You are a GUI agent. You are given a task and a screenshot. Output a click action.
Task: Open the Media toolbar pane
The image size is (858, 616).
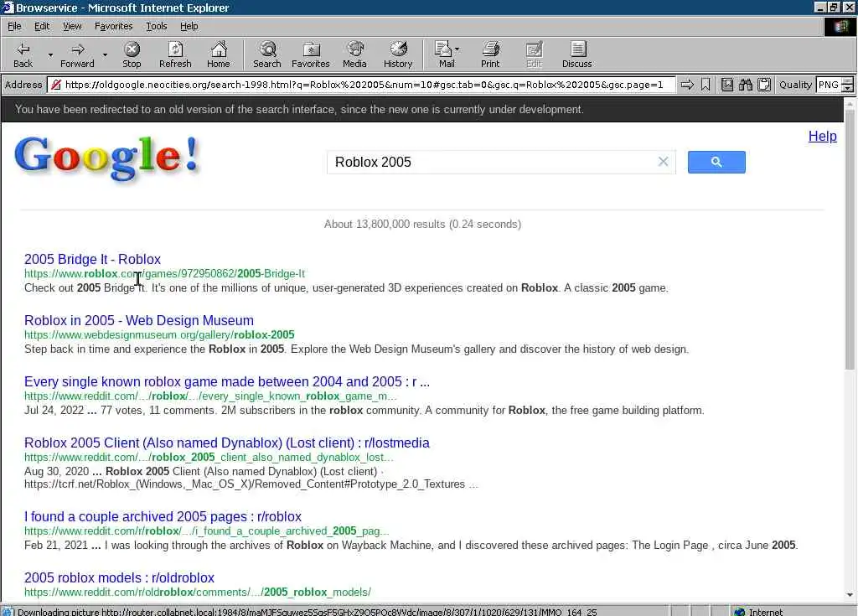pos(354,54)
